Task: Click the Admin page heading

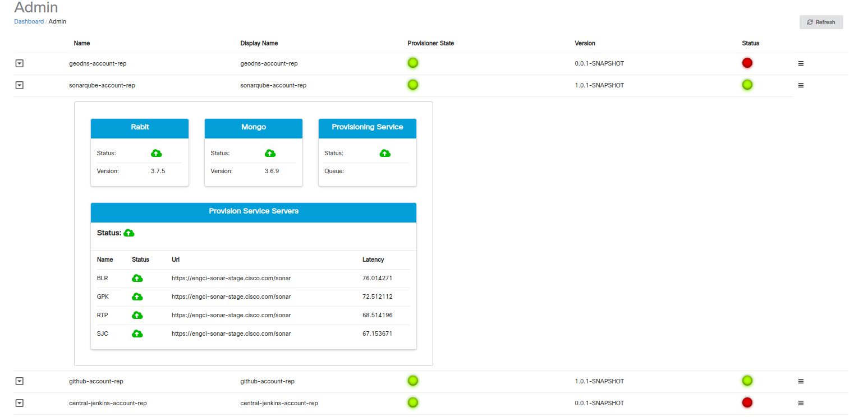Action: [x=36, y=7]
